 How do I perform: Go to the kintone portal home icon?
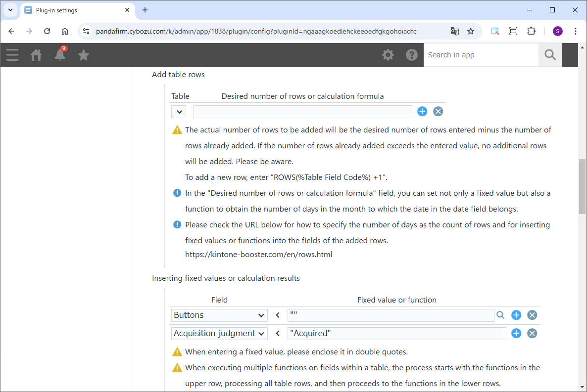pyautogui.click(x=36, y=55)
